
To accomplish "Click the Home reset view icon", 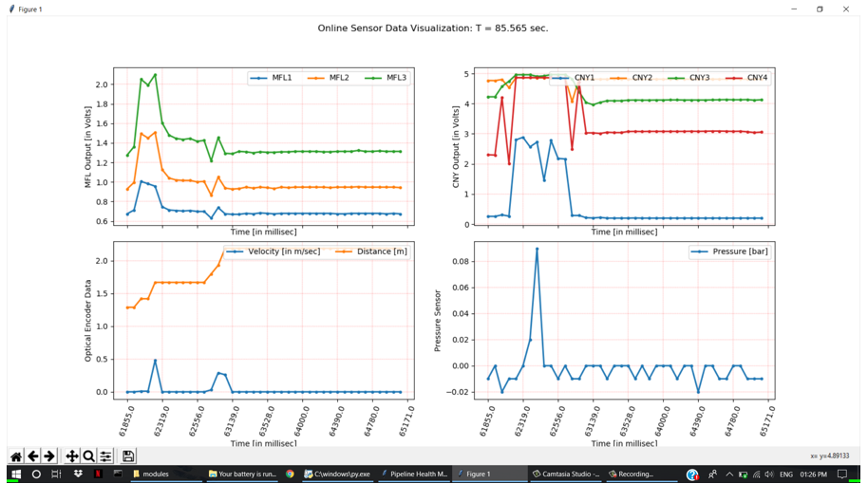I will coord(16,456).
